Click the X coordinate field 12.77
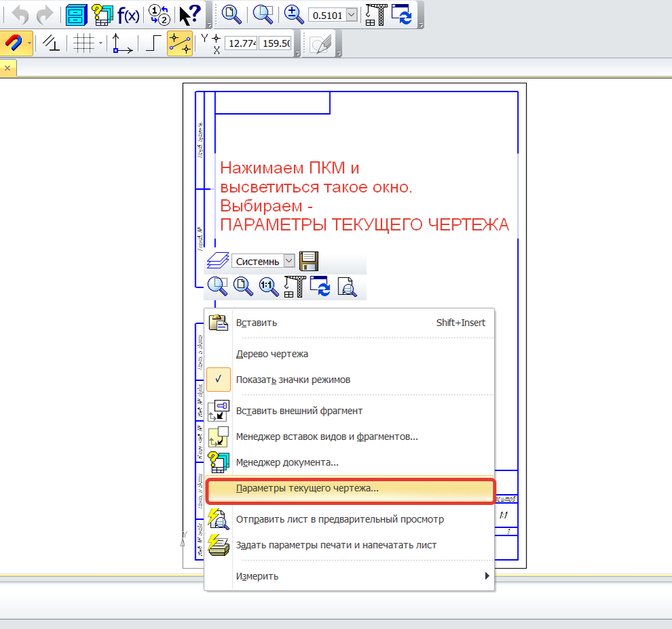The width and height of the screenshot is (672, 629). click(x=241, y=43)
